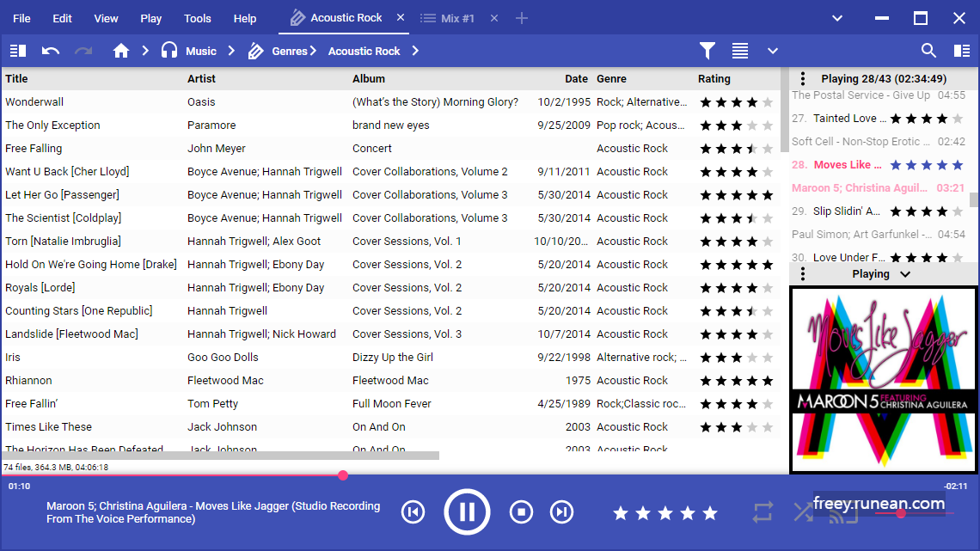Toggle shuffle playback icon

click(x=803, y=513)
